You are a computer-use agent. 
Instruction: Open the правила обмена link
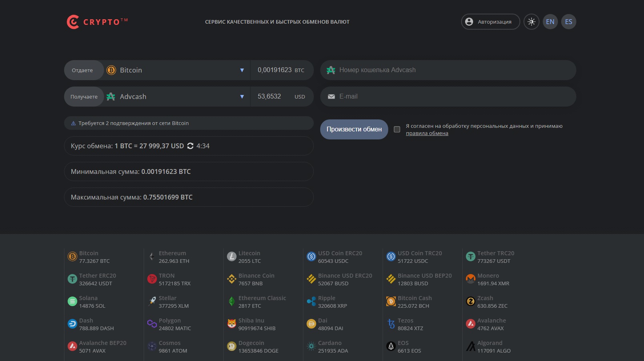point(427,133)
